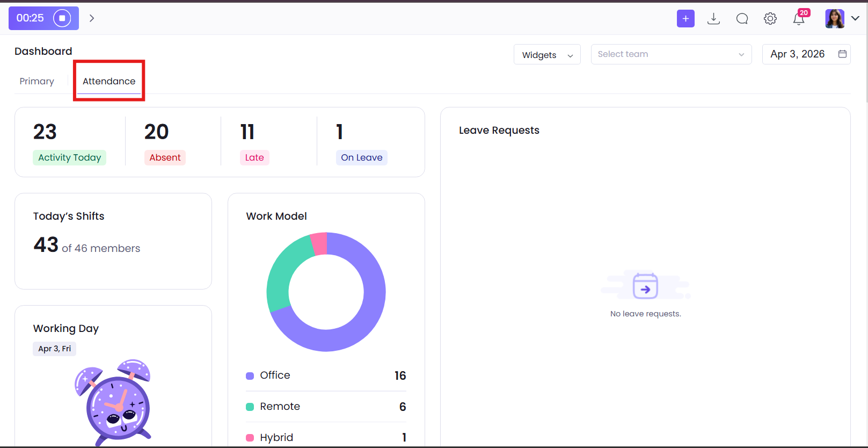
Task: Click the Late status badge
Action: 254,157
